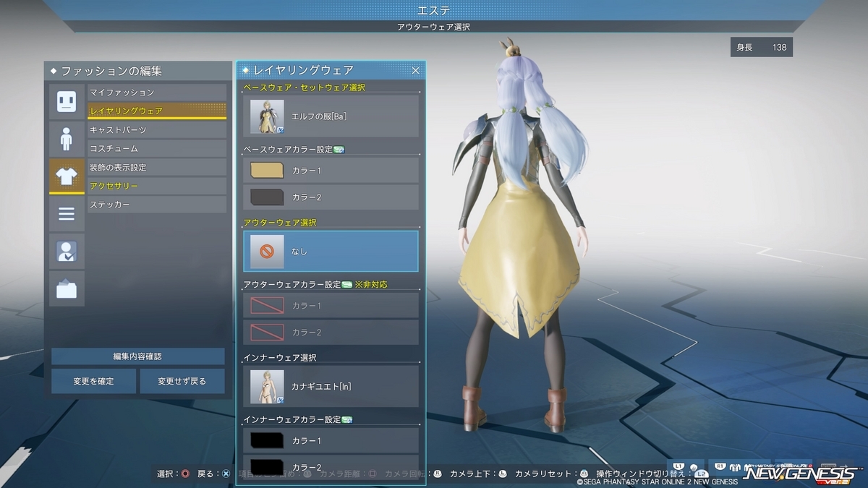This screenshot has width=868, height=488.
Task: Select the shirt clothing icon in the sidebar
Action: (x=67, y=176)
